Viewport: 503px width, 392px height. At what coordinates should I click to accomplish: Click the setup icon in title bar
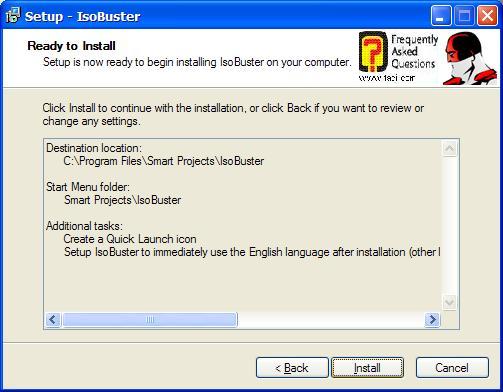coord(13,15)
